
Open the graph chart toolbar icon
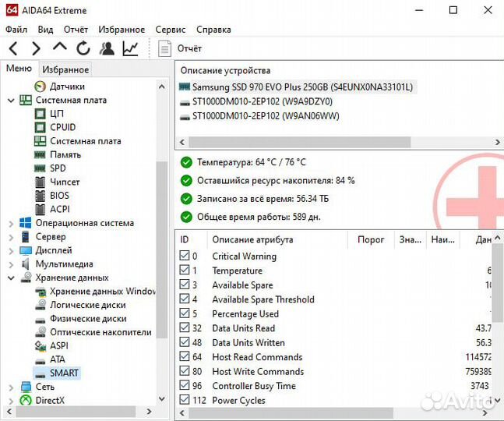point(130,48)
